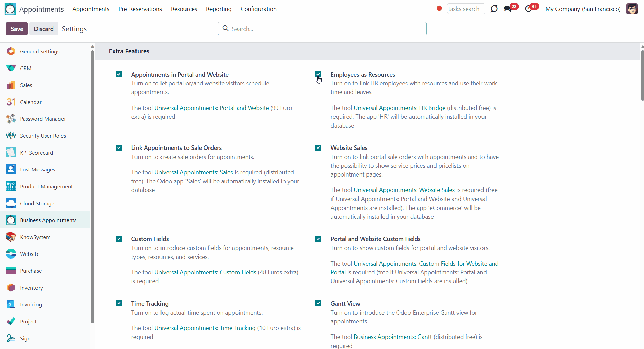Toggle the Employees as Resources checkbox
The image size is (644, 349).
click(x=318, y=74)
